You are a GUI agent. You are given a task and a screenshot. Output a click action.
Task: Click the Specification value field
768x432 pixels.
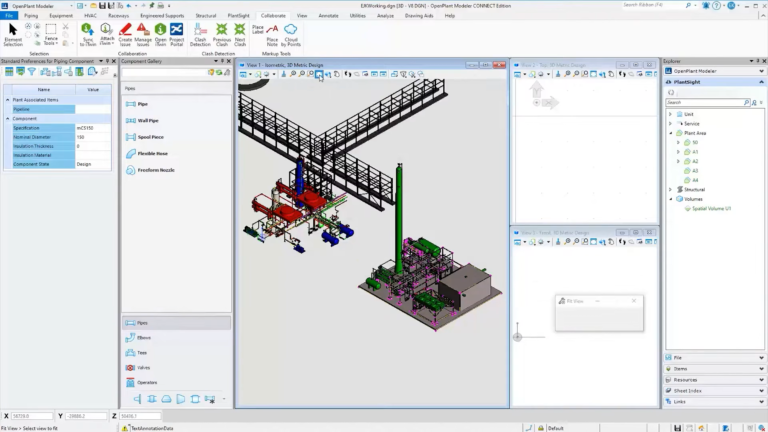[93, 128]
